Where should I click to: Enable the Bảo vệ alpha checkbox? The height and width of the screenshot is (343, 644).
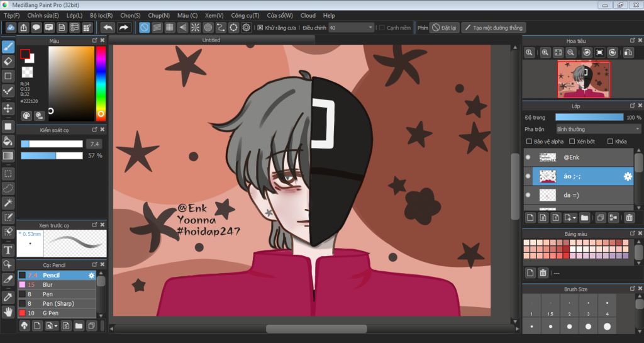529,142
